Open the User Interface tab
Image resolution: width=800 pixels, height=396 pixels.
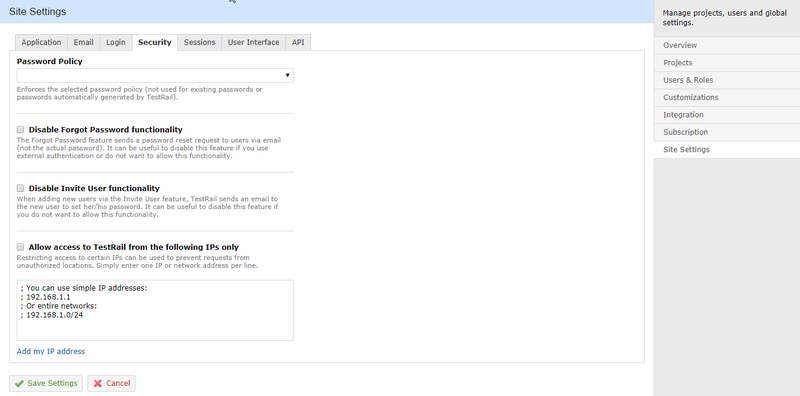click(x=254, y=42)
